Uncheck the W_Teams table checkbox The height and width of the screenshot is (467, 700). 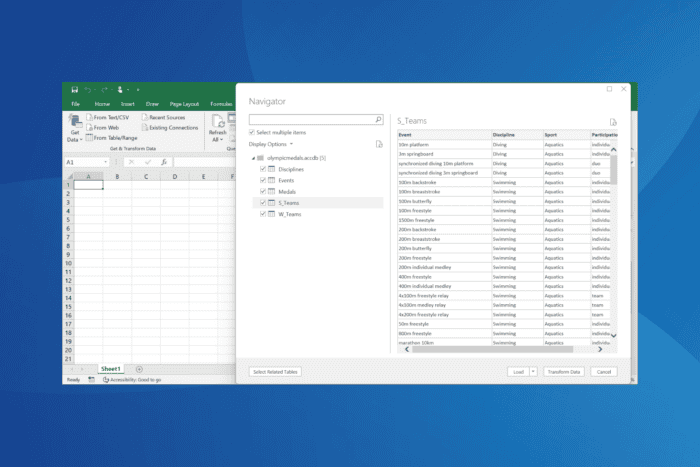point(263,214)
